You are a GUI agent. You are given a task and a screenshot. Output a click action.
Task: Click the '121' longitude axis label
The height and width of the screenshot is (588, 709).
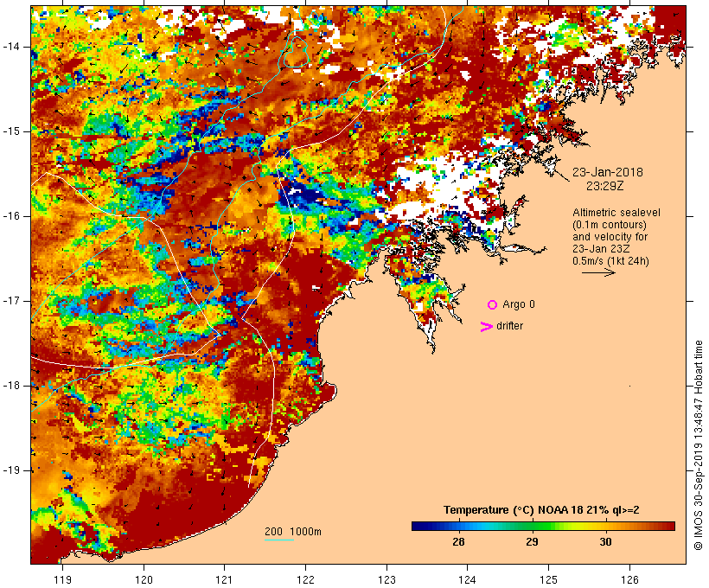coord(225,579)
